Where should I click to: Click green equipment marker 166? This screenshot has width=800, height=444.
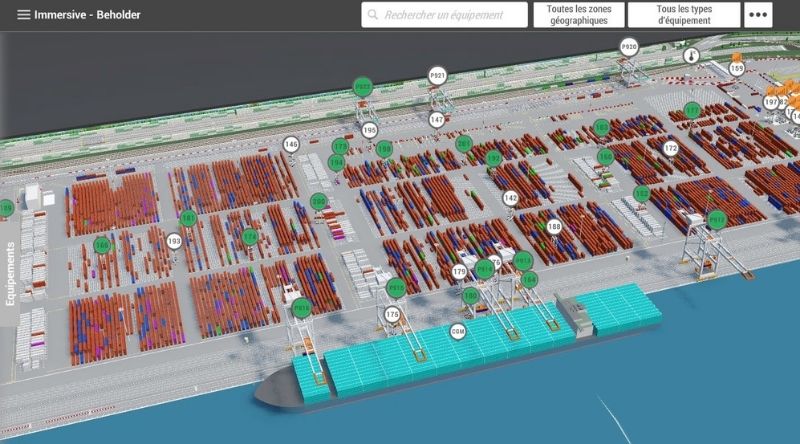pos(102,245)
